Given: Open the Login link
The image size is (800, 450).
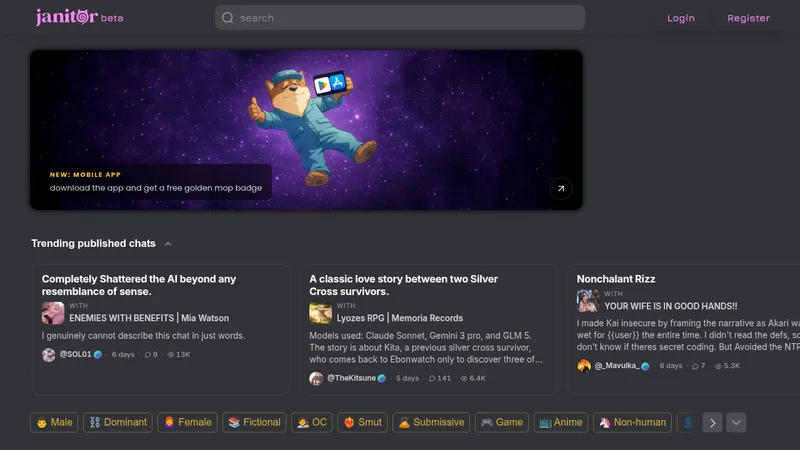Looking at the screenshot, I should click(x=681, y=18).
